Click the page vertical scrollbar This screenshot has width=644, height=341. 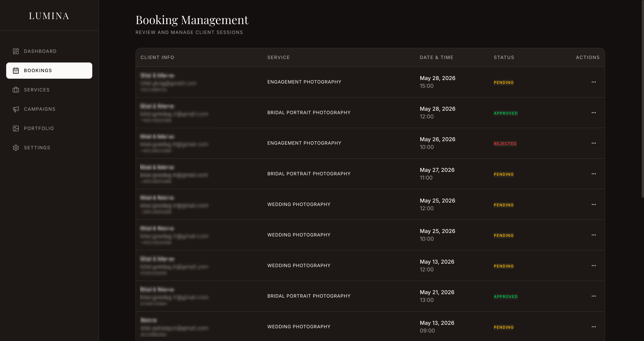coord(642,99)
